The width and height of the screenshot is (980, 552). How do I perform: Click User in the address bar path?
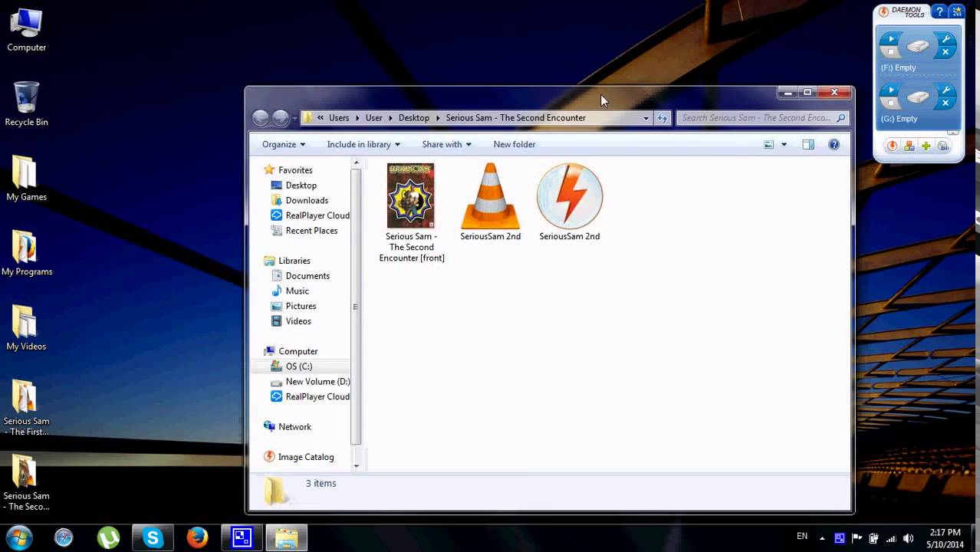point(374,118)
